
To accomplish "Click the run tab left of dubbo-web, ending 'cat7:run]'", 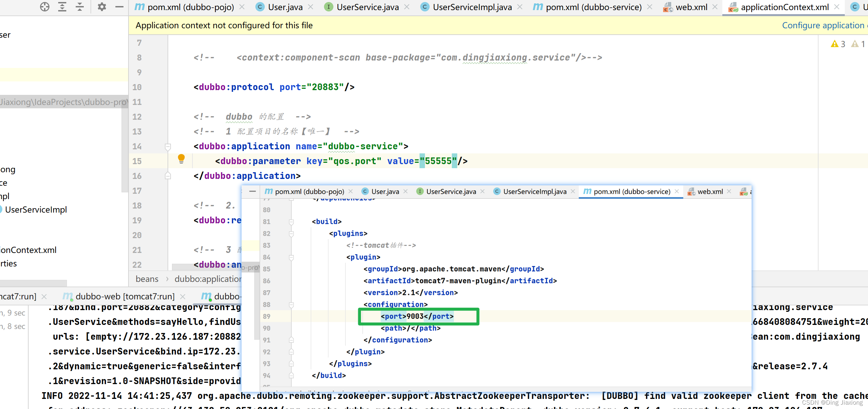I will click(x=18, y=296).
